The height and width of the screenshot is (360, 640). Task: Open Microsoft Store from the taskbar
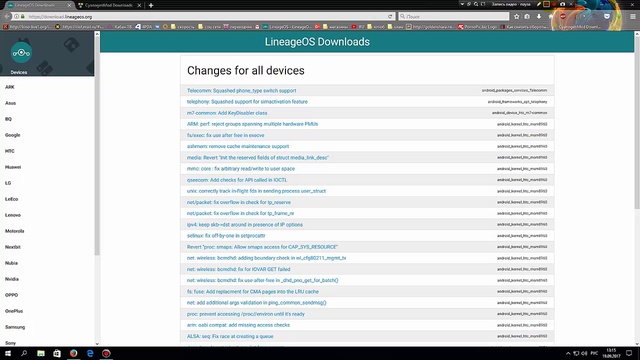(57, 353)
